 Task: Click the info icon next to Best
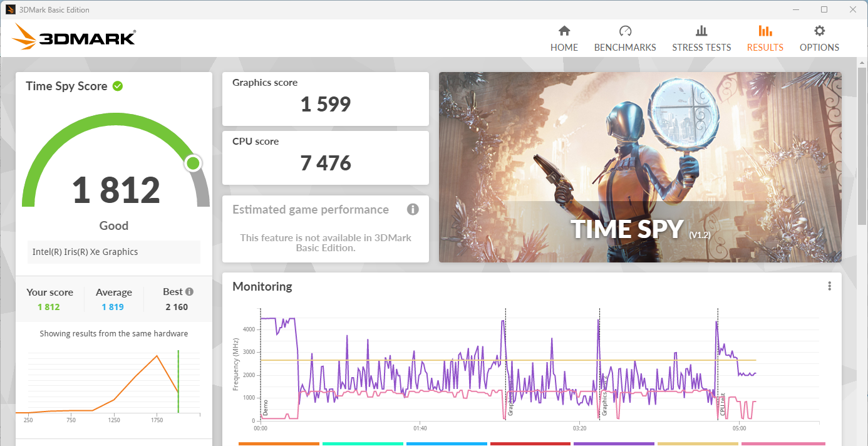tap(189, 291)
